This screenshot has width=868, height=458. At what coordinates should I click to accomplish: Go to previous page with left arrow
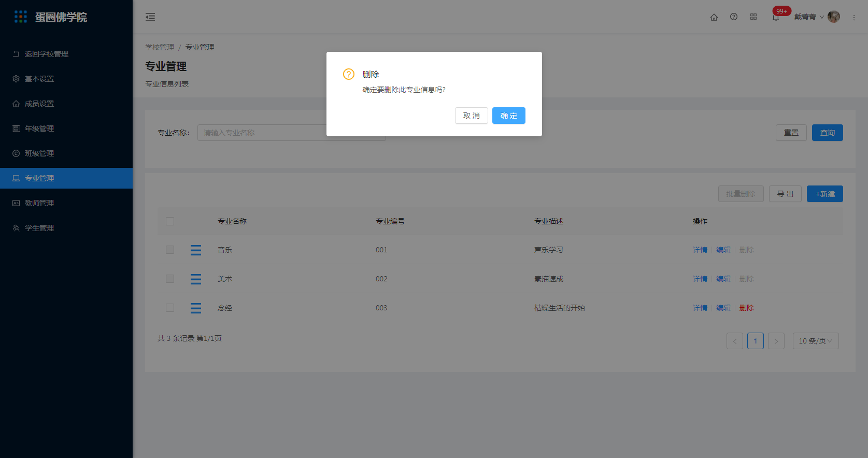tap(735, 341)
